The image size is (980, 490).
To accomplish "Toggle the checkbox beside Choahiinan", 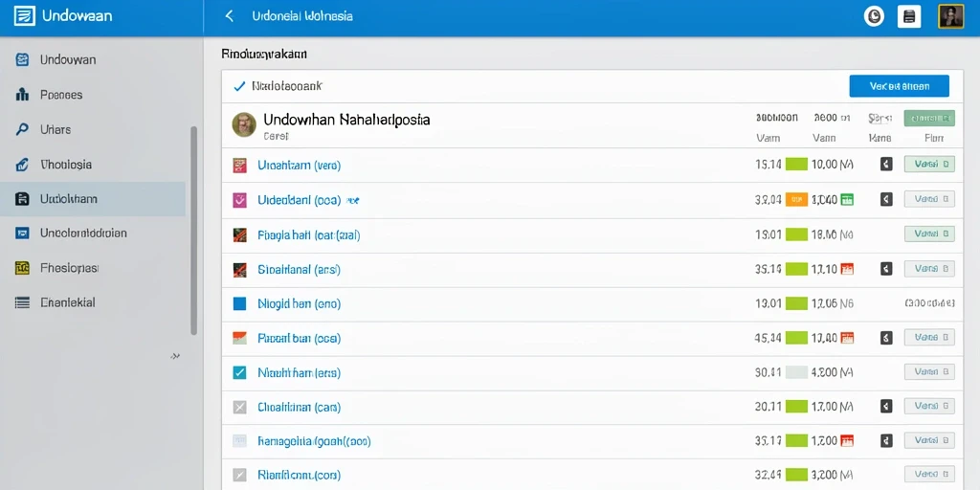I will [x=239, y=408].
